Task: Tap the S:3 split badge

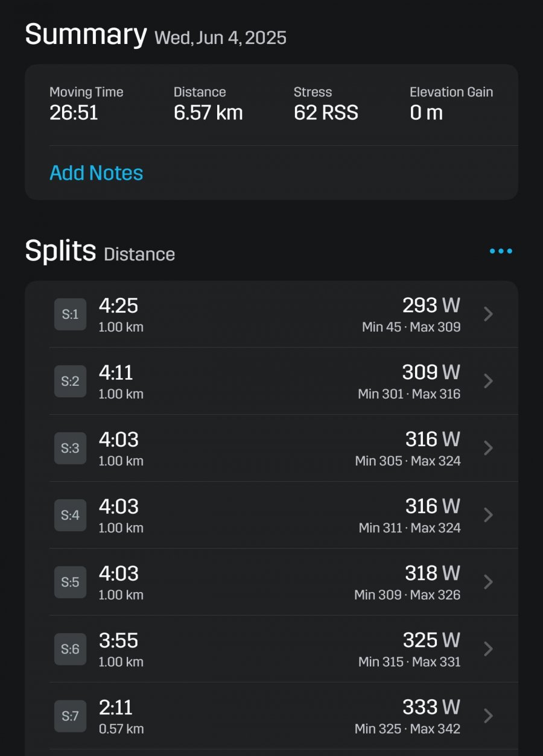Action: point(70,448)
